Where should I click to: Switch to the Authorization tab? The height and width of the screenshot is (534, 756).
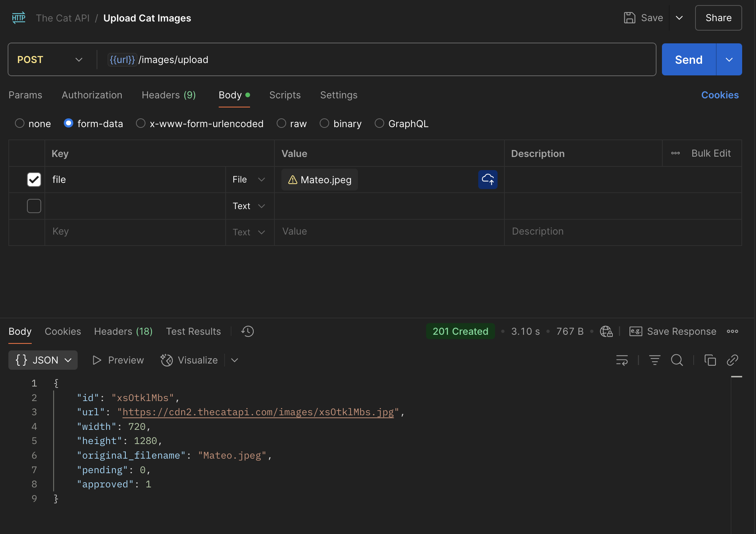(92, 95)
